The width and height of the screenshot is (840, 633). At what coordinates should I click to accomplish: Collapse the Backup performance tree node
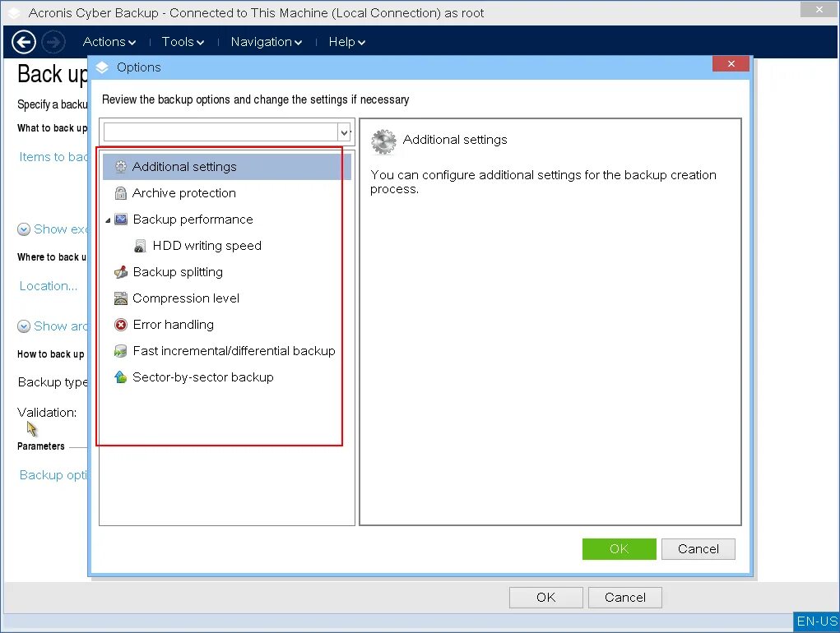[x=108, y=220]
